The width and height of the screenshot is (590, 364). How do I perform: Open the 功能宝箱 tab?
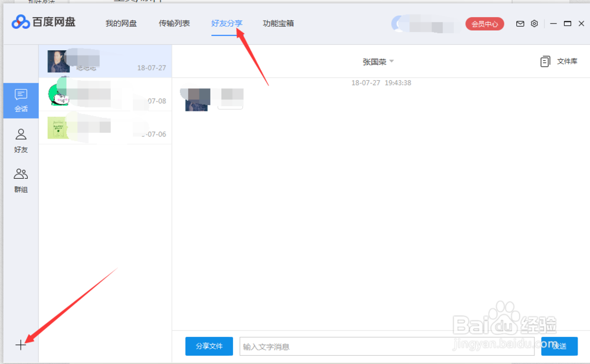[x=278, y=24]
